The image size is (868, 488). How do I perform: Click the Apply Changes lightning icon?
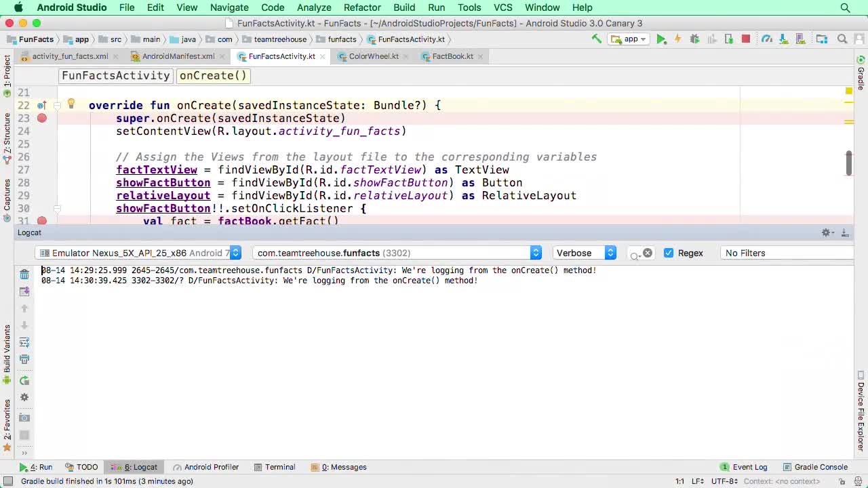click(677, 39)
